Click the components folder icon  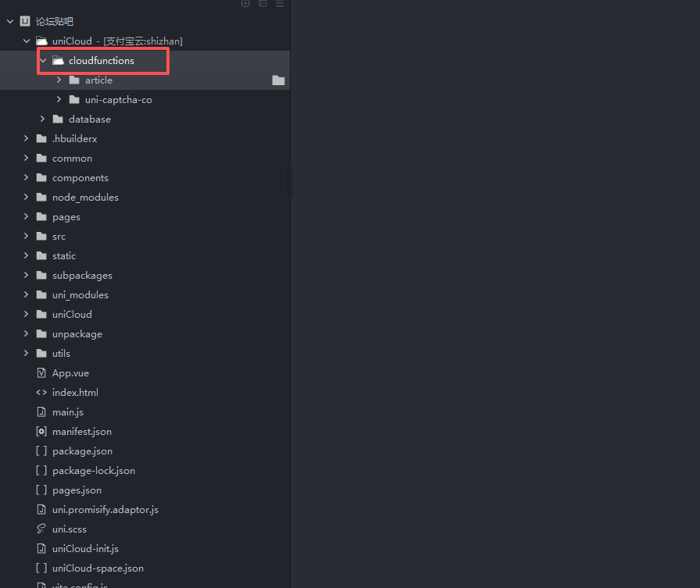(41, 177)
